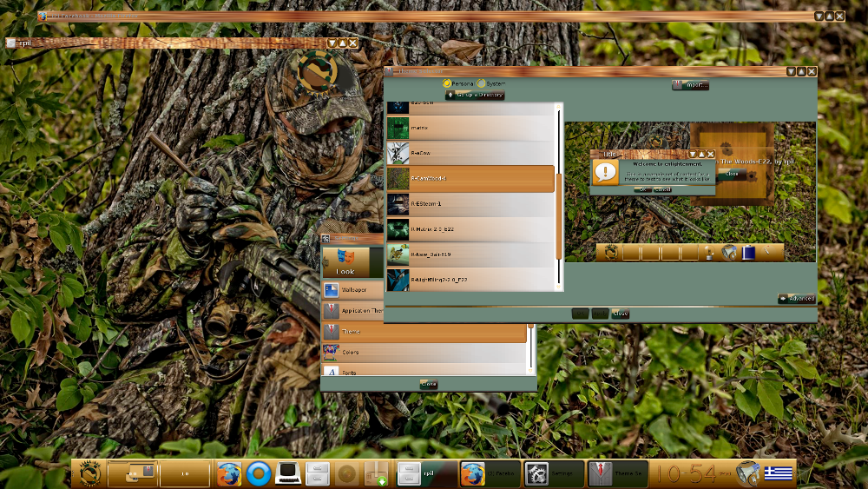This screenshot has height=489, width=868.
Task: Open the Look category in Settings
Action: coord(345,262)
